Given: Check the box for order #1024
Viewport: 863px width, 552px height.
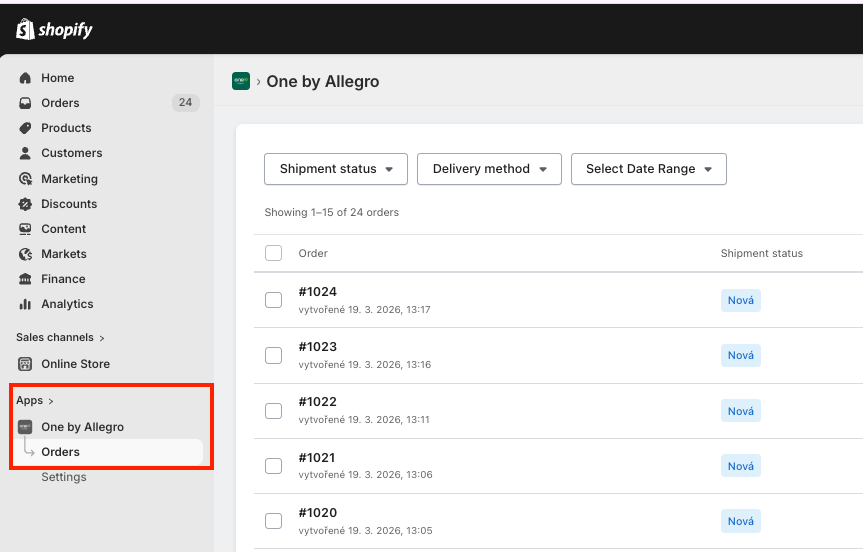Looking at the screenshot, I should click(274, 300).
